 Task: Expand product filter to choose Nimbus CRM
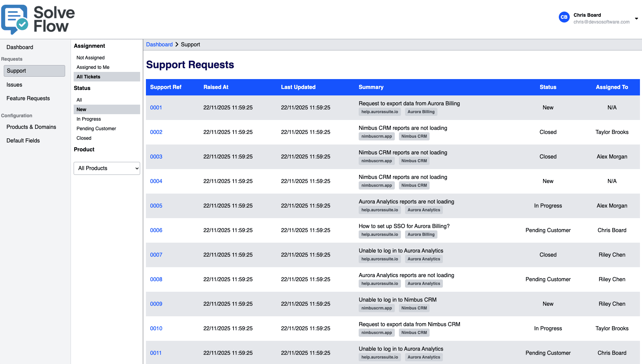107,168
